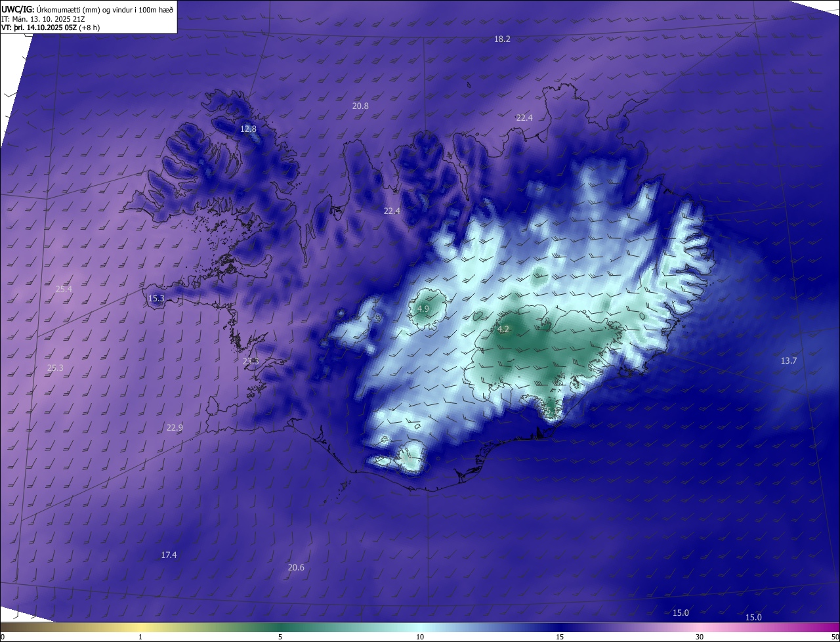Click the colorbar tick label 0
The height and width of the screenshot is (642, 840).
pyautogui.click(x=3, y=637)
